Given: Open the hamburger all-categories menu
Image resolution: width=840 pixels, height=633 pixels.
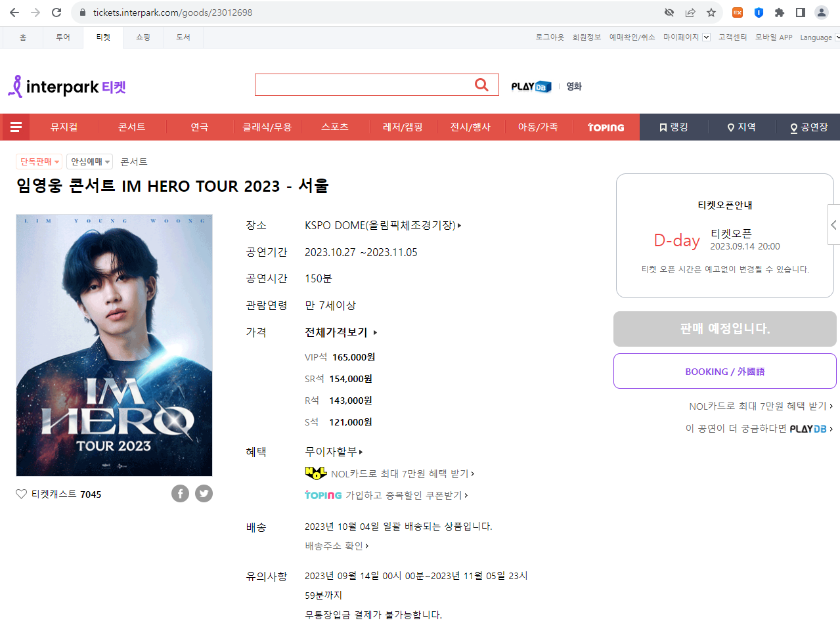Looking at the screenshot, I should 16,127.
